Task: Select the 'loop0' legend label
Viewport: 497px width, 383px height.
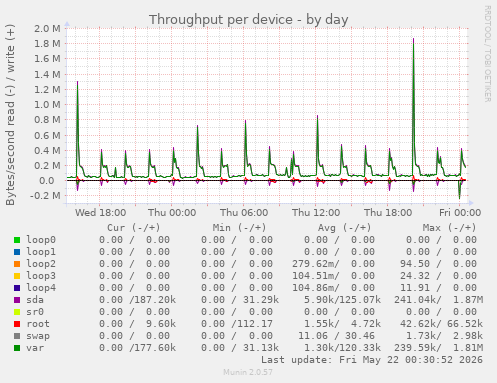Action: [x=41, y=240]
